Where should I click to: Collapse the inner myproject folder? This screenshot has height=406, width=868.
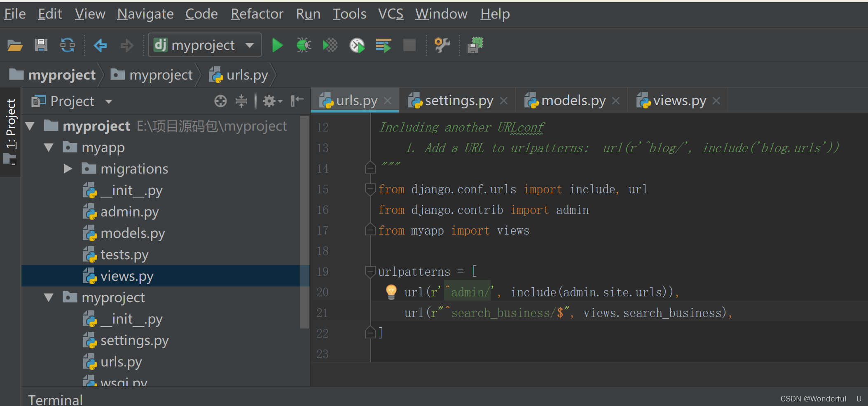tap(49, 298)
